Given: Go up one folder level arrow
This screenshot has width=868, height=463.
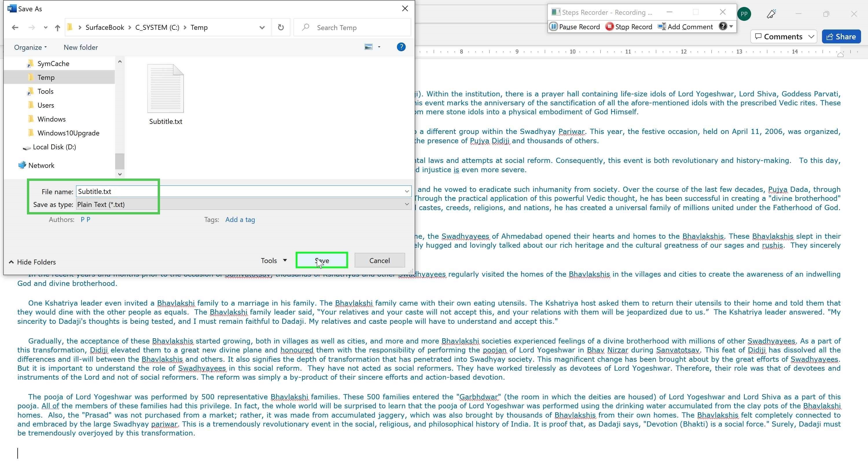Looking at the screenshot, I should coord(58,27).
